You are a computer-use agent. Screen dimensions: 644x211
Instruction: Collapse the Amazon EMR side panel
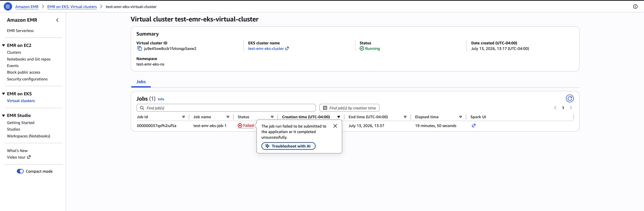pos(57,20)
